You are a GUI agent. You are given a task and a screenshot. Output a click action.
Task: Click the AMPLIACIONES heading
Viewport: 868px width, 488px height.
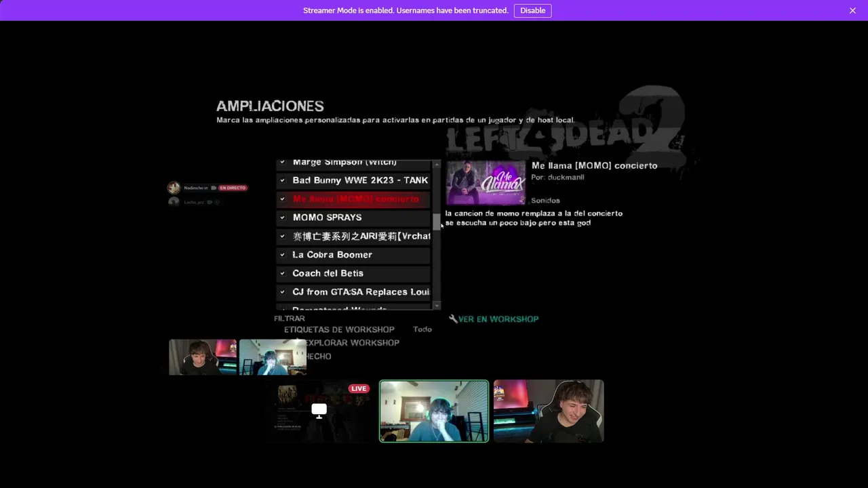point(270,106)
